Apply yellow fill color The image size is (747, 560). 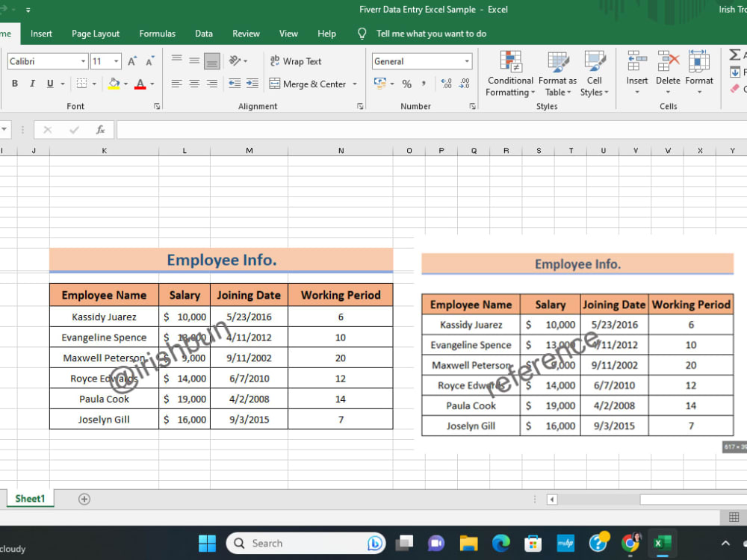(x=114, y=84)
